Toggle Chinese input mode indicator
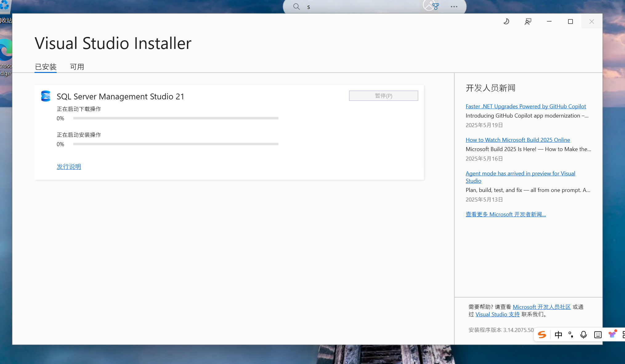 point(558,335)
